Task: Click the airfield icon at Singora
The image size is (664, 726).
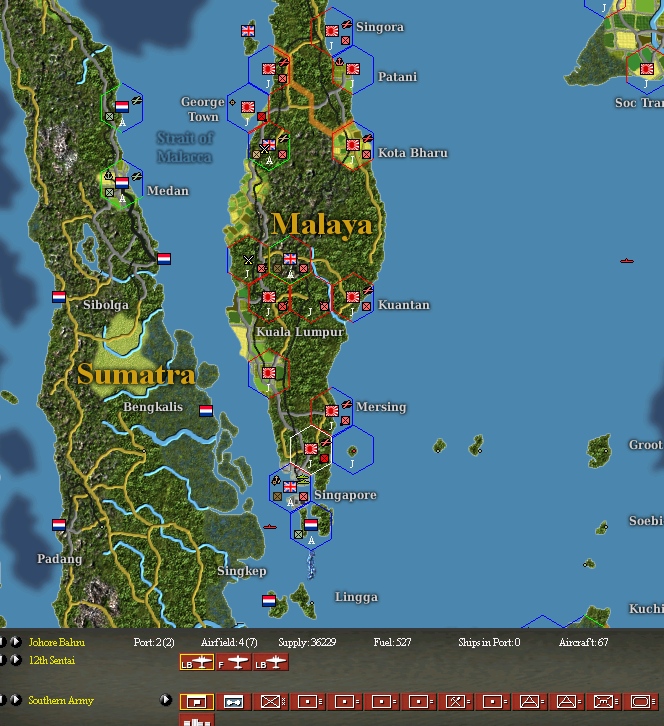Action: point(346,24)
